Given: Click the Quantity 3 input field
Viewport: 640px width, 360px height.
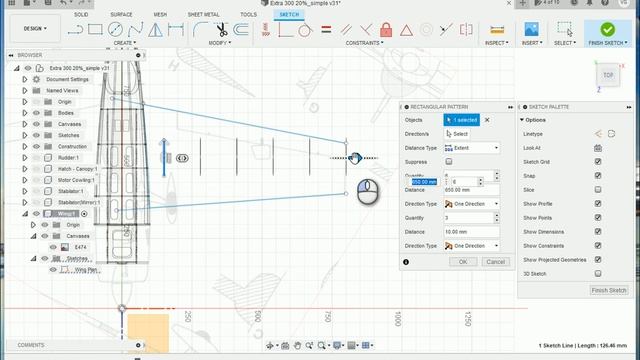Looking at the screenshot, I should pos(469,218).
